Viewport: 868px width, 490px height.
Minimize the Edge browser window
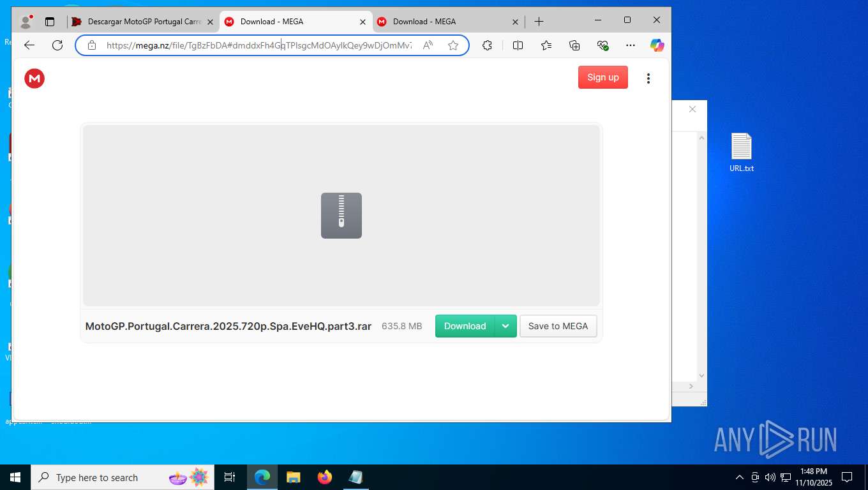coord(598,20)
